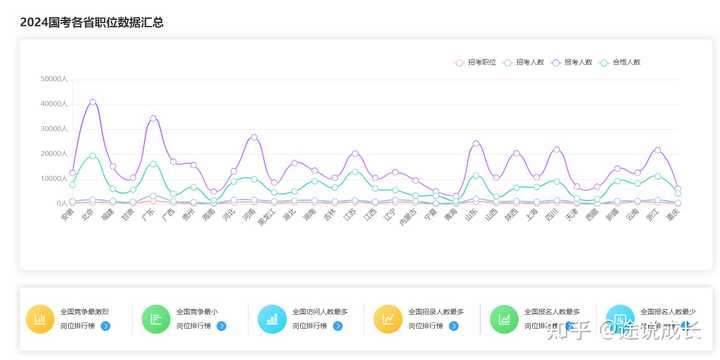Open 岗位排行榜 link under 全国访问人数最多
The width and height of the screenshot is (720, 360).
[x=310, y=326]
